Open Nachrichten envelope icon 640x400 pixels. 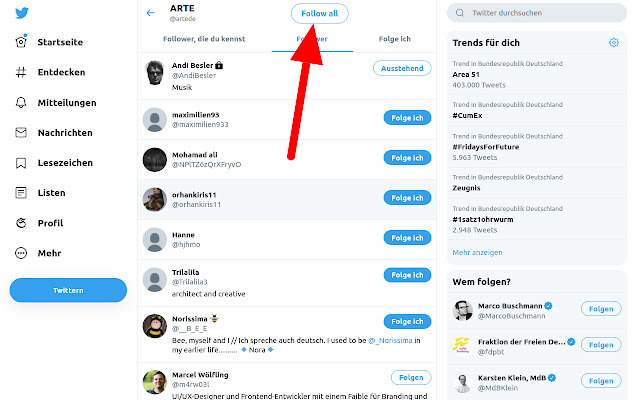click(21, 133)
